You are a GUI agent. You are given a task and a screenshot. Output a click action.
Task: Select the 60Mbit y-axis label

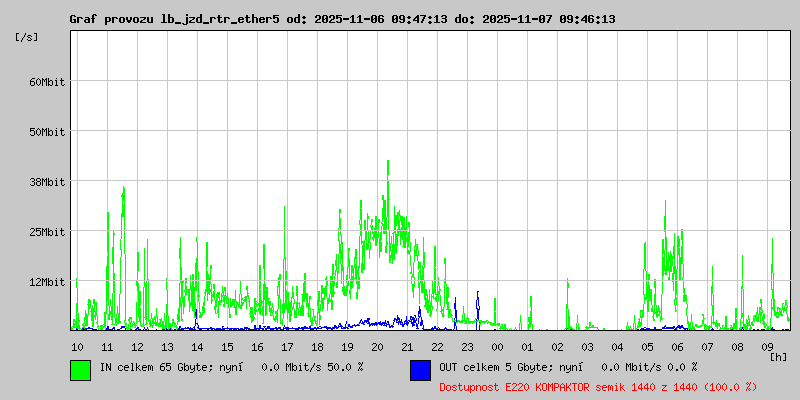[x=46, y=81]
